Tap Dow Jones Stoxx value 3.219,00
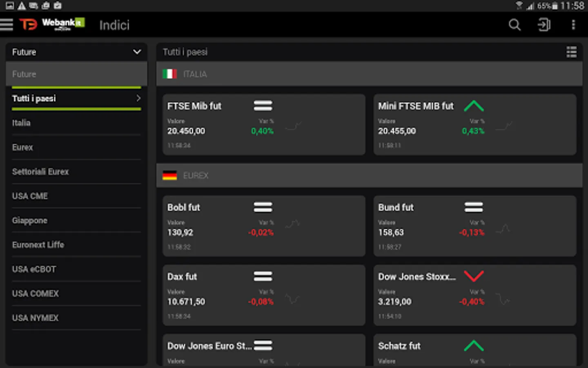The height and width of the screenshot is (368, 588). (394, 301)
